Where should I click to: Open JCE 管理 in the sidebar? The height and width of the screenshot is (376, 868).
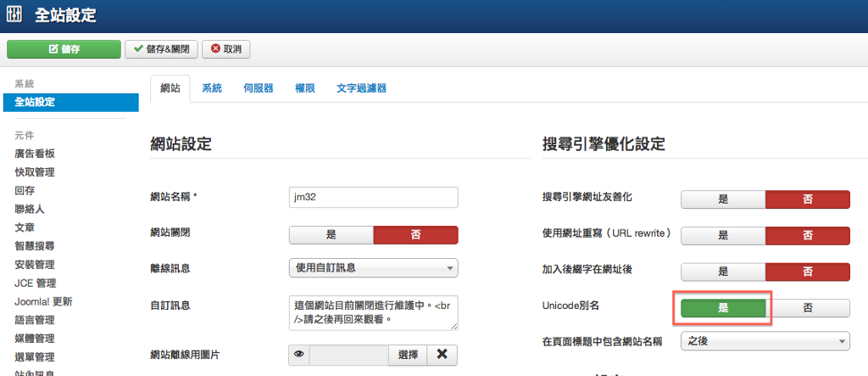coord(36,283)
